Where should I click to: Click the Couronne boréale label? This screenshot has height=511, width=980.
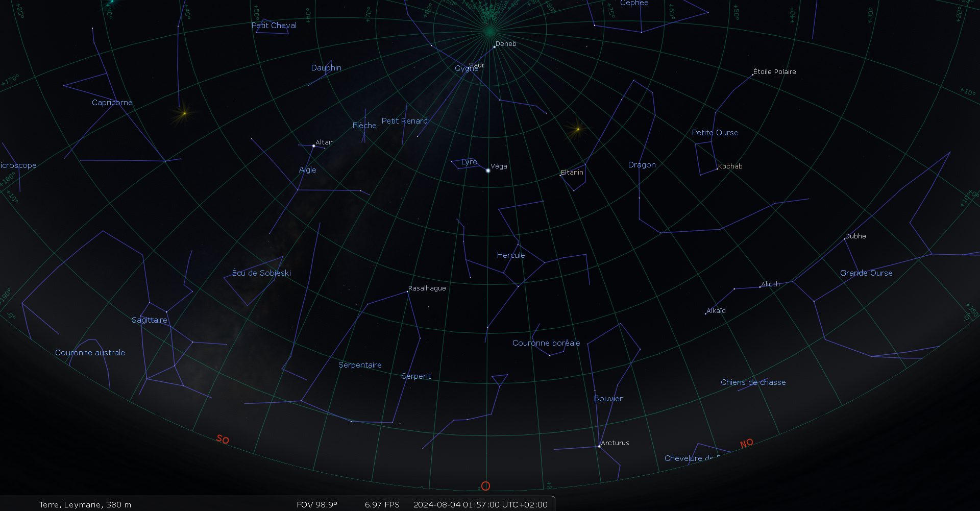pyautogui.click(x=546, y=343)
